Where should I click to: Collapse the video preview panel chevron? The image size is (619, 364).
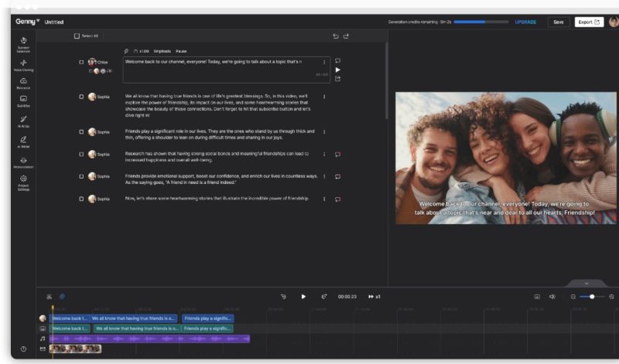(x=586, y=284)
